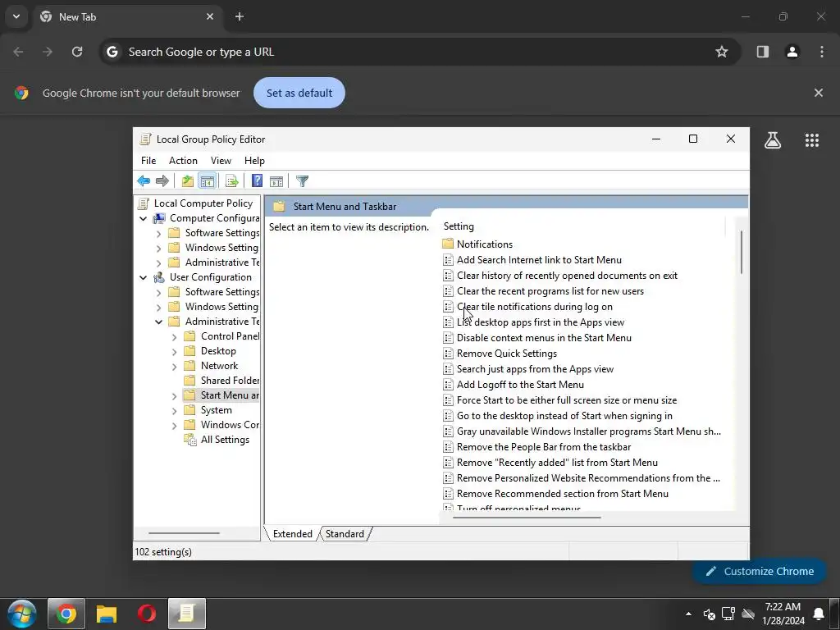Expand the Windows Components folder

pyautogui.click(x=174, y=426)
